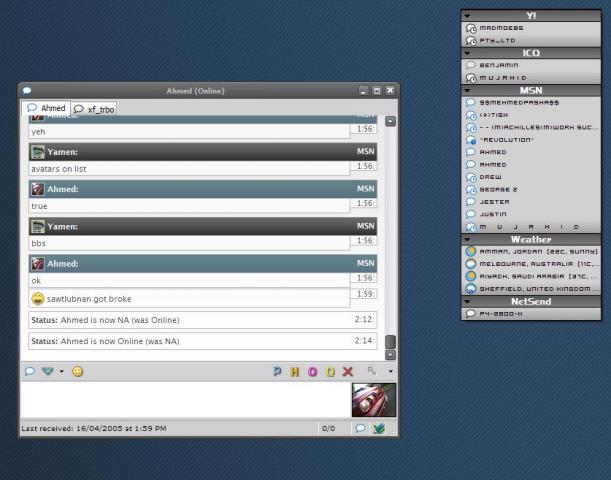Click the rain icon beside Sheffield, United Kingdom

[x=471, y=289]
